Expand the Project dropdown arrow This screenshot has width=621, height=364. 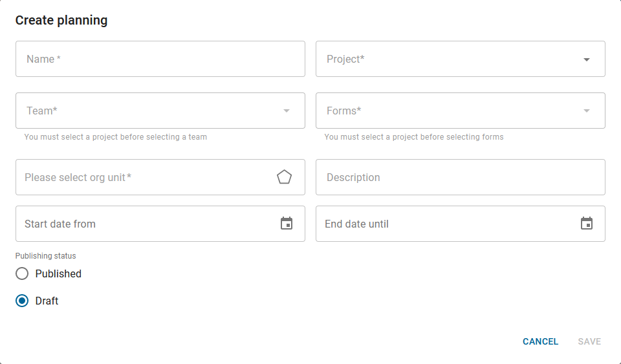[x=587, y=59]
